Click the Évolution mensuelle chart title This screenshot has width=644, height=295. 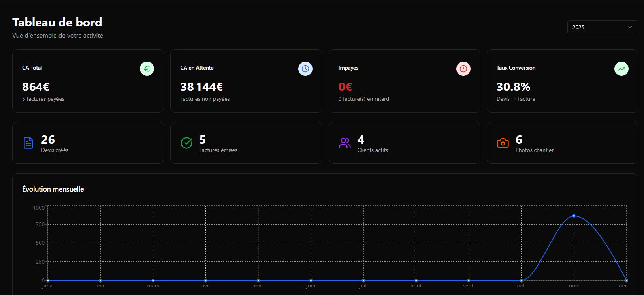click(x=53, y=189)
